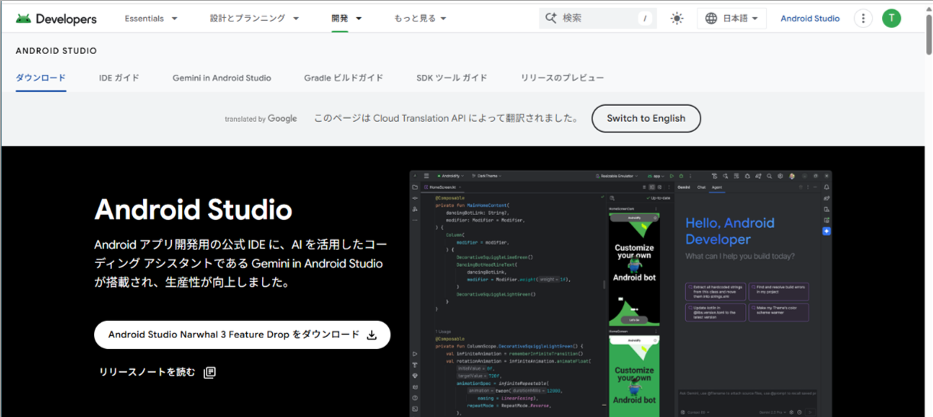933x417 pixels.
Task: Switch to the Gemini in Android Studio tab
Action: pos(221,78)
